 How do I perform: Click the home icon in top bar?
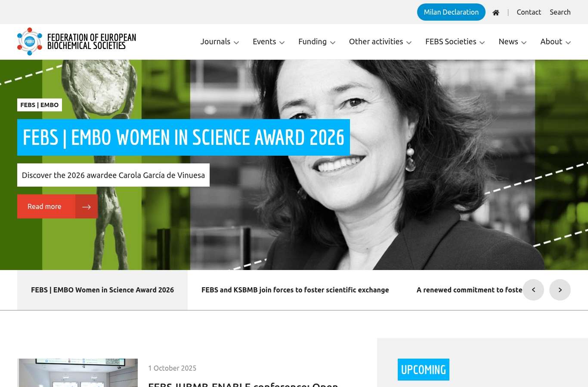pos(496,12)
